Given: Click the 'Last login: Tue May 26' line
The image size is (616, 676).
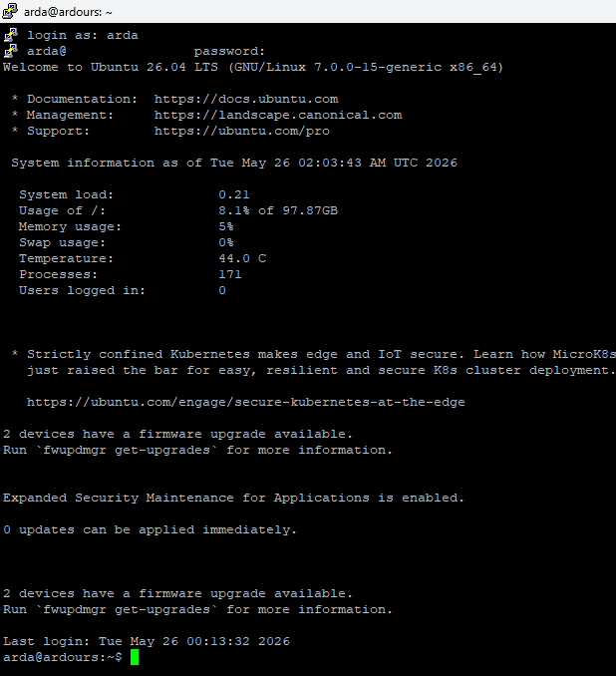Looking at the screenshot, I should (147, 641).
